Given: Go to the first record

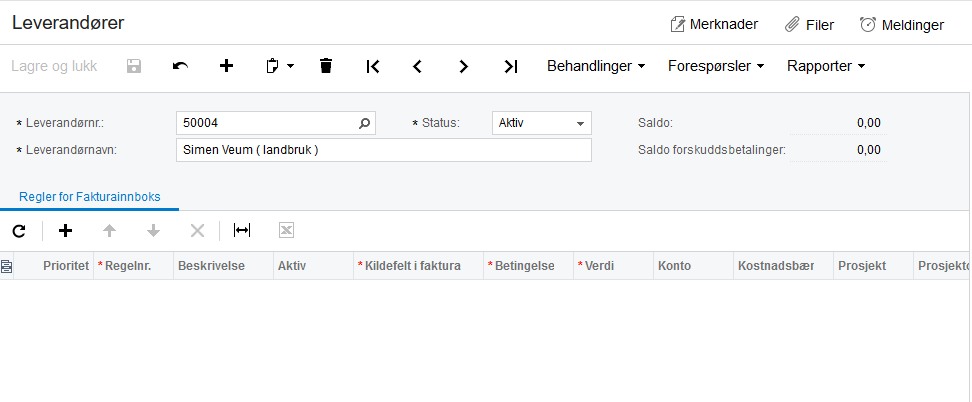Looking at the screenshot, I should click(373, 66).
